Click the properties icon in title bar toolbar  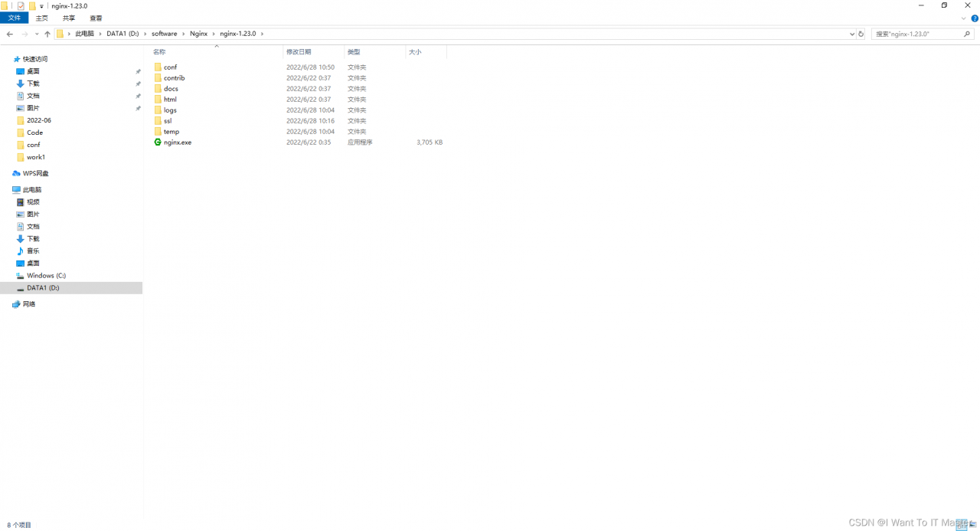pyautogui.click(x=21, y=5)
